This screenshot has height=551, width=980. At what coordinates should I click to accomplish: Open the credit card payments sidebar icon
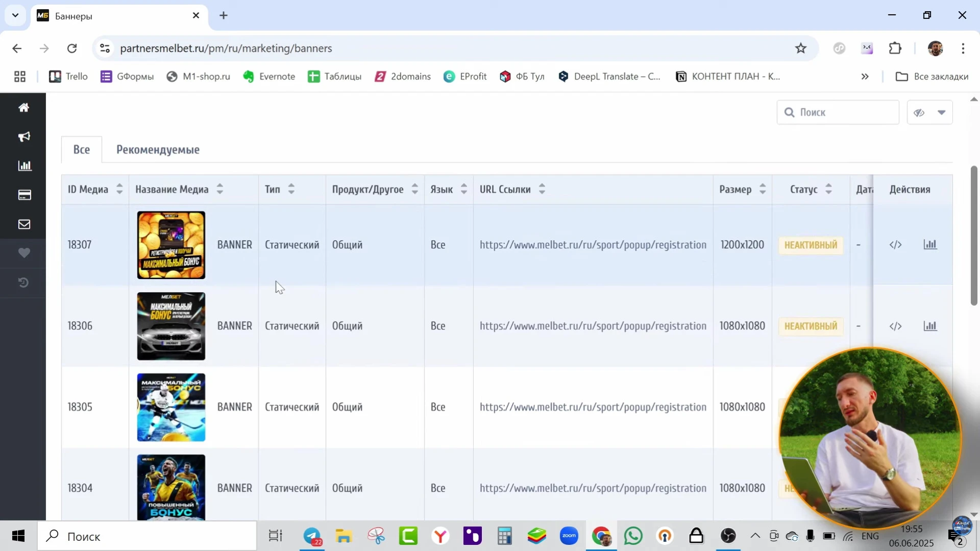coord(24,195)
